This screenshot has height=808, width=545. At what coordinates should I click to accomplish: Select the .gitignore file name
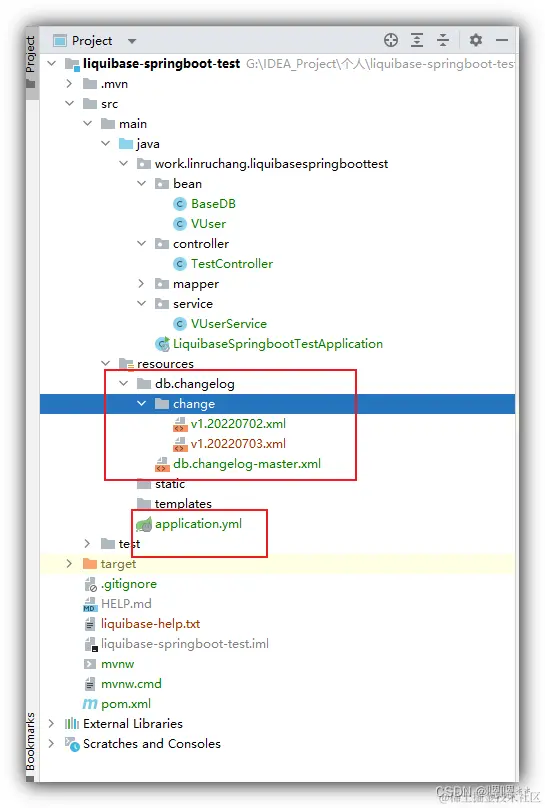click(129, 584)
